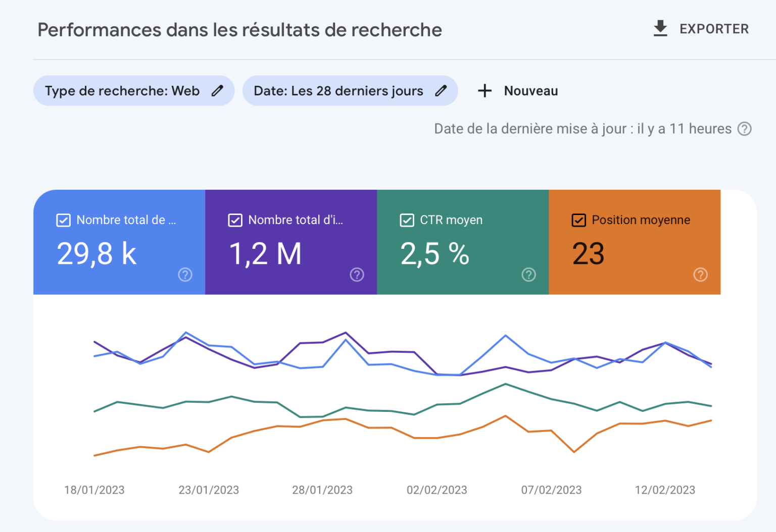Viewport: 776px width, 532px height.
Task: Edit the search type filter pencil icon
Action: (x=217, y=91)
